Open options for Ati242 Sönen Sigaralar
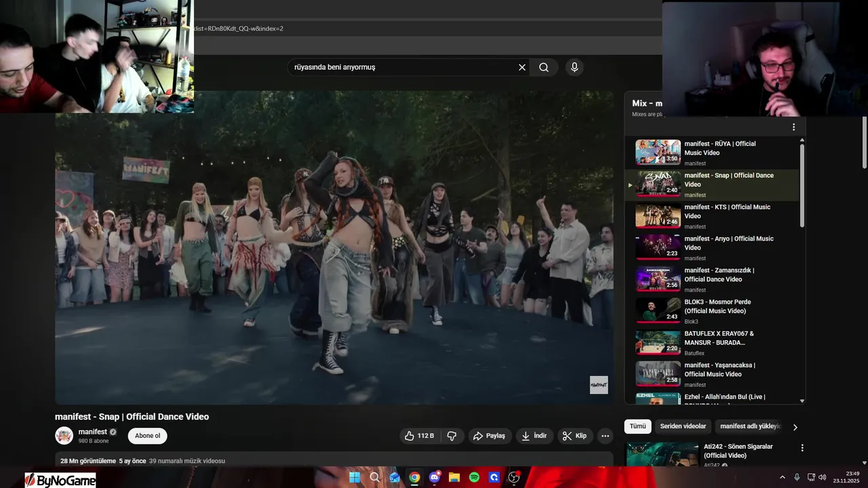The image size is (868, 488). point(802,448)
